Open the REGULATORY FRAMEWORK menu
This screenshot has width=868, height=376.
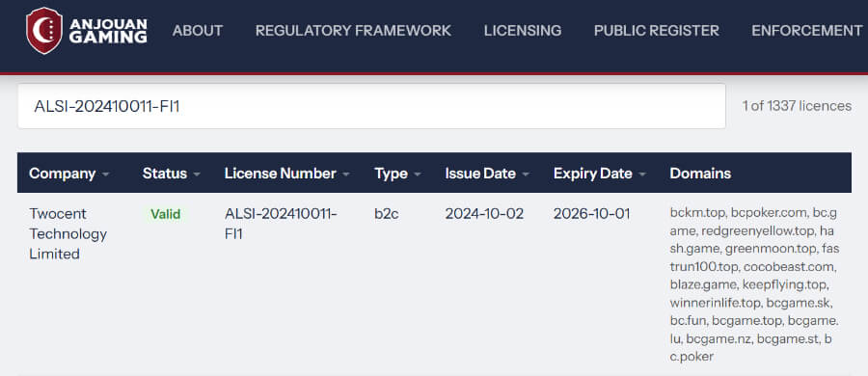[x=353, y=31]
